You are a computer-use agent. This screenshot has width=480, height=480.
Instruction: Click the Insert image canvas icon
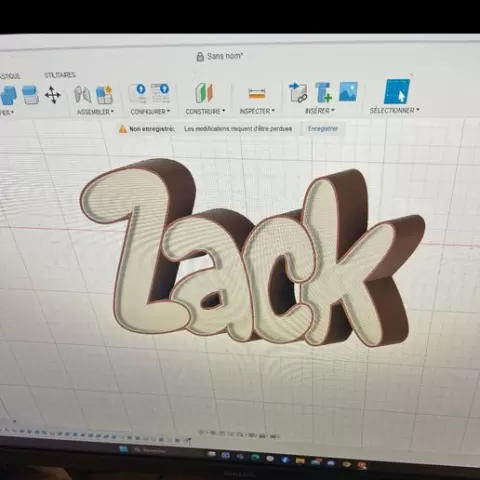click(x=348, y=91)
